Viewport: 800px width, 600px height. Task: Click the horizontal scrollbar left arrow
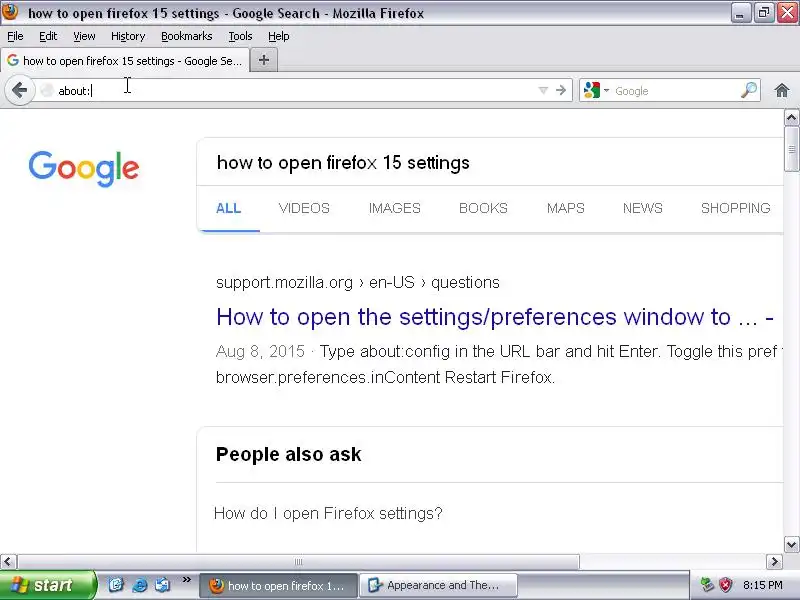point(8,562)
